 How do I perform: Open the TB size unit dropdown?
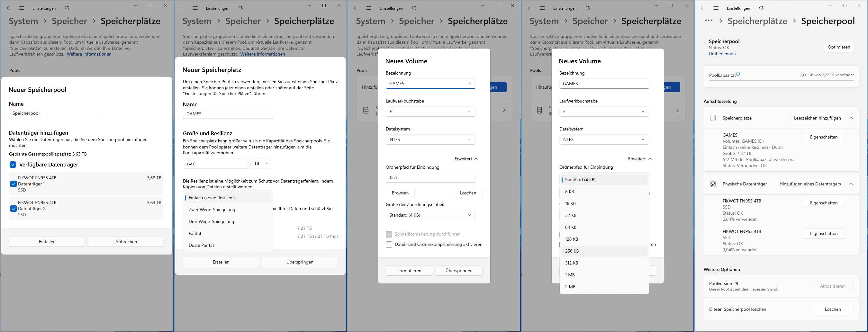(x=261, y=163)
